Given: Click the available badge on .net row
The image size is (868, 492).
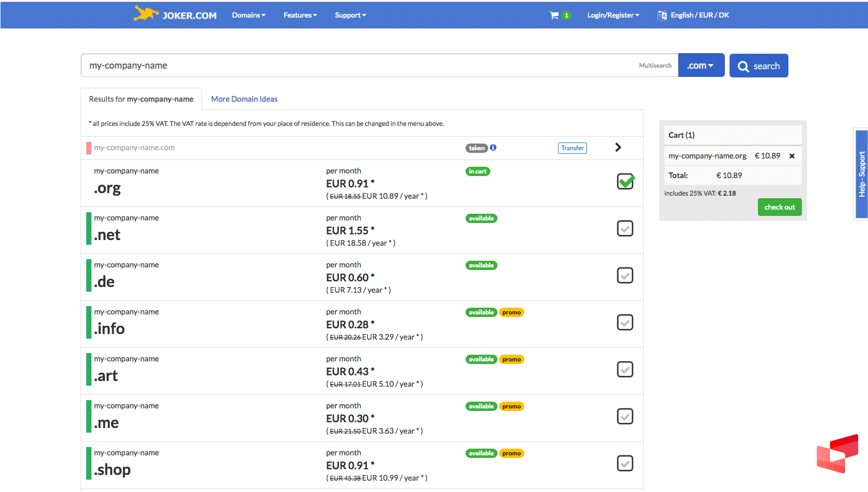Looking at the screenshot, I should pos(481,218).
